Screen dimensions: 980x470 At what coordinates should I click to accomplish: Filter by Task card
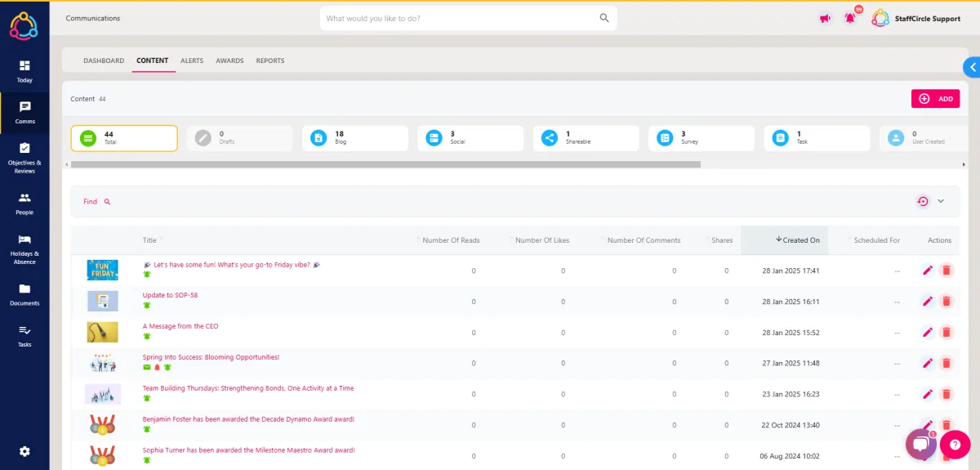pos(817,138)
